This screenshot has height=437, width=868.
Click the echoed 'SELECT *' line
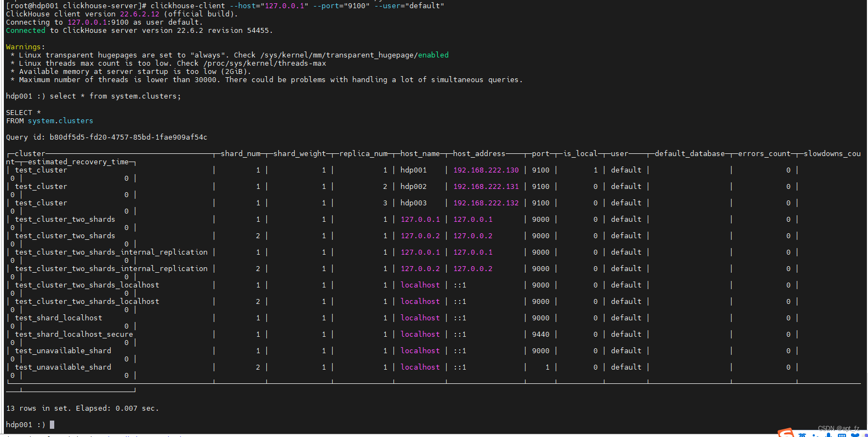[x=24, y=113]
